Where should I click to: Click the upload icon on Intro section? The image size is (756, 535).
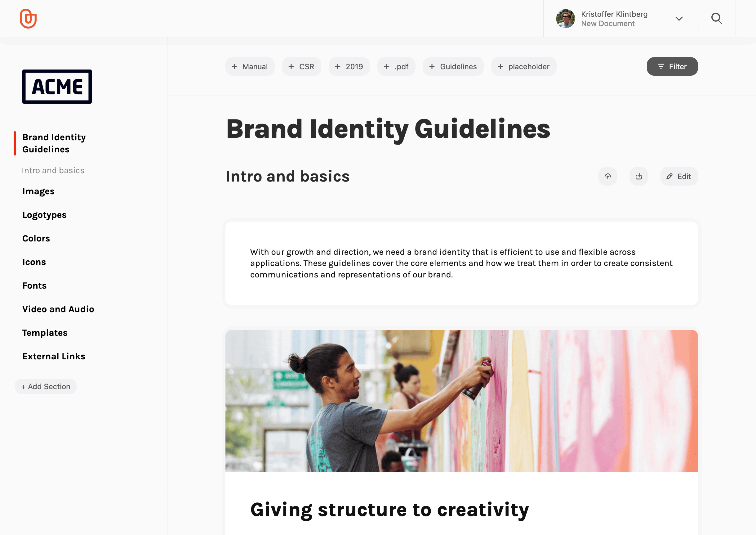point(608,177)
